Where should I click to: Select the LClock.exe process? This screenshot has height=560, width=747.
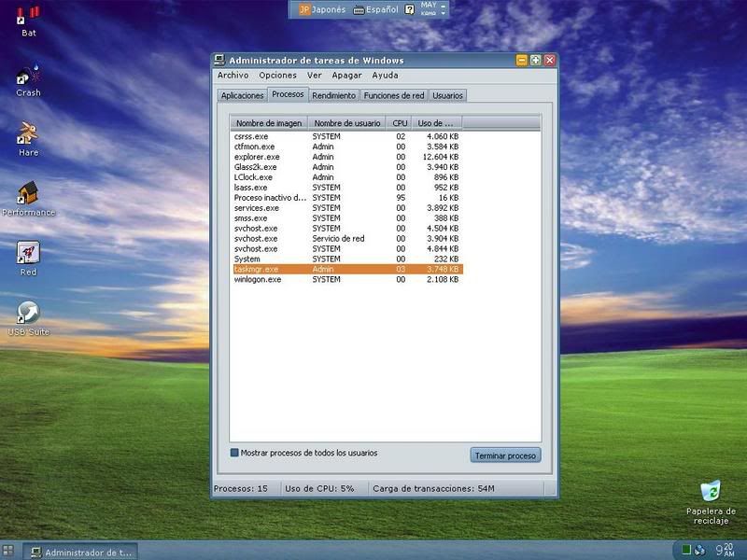pyautogui.click(x=346, y=177)
